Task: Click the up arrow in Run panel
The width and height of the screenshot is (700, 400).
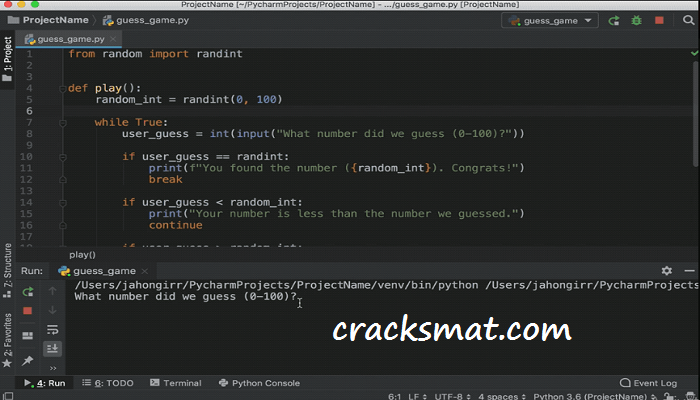Action: (x=52, y=291)
